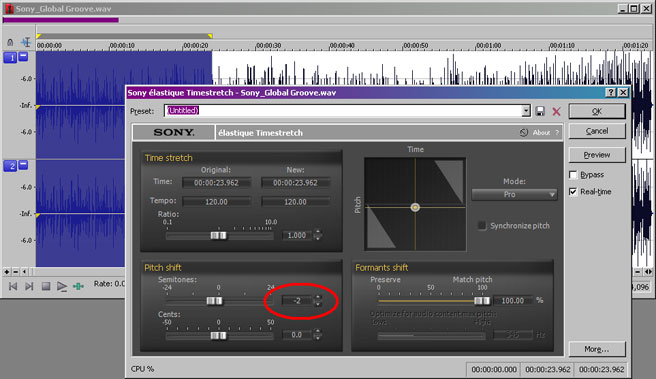This screenshot has height=379, width=656.
Task: Maximize the Sony_Global Groove.wav window
Action: (634, 8)
